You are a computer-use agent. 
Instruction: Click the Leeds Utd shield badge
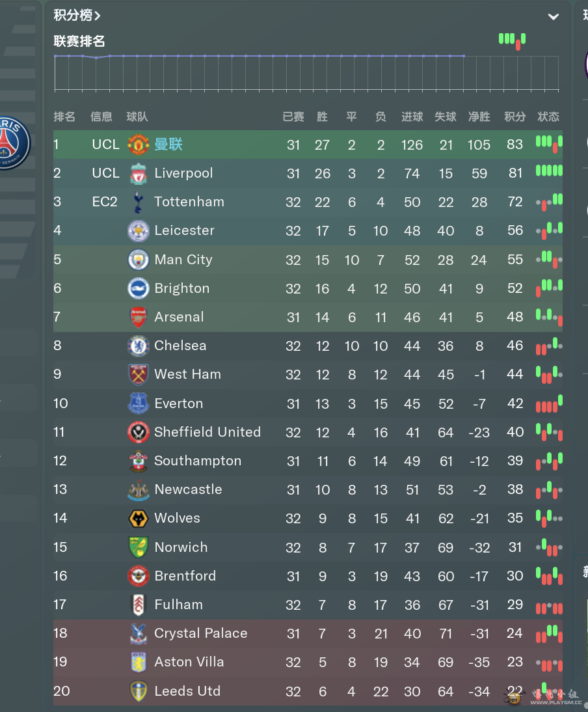click(138, 691)
